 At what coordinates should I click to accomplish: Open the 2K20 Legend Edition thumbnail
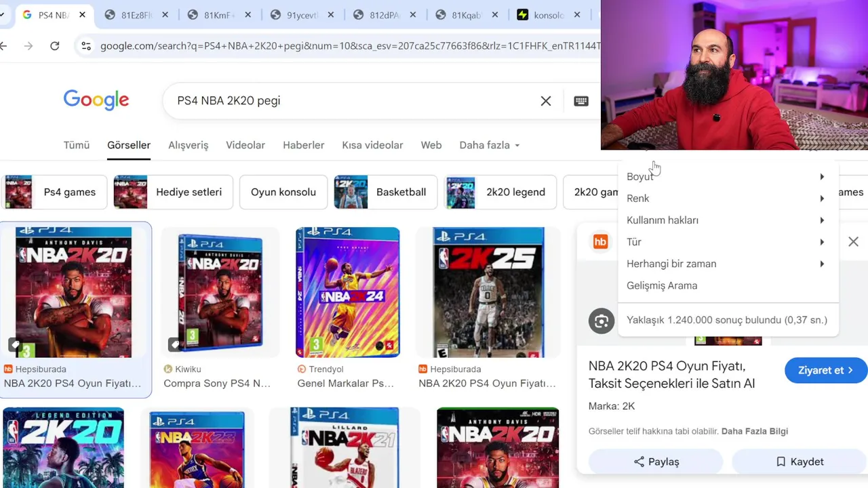[x=63, y=447]
